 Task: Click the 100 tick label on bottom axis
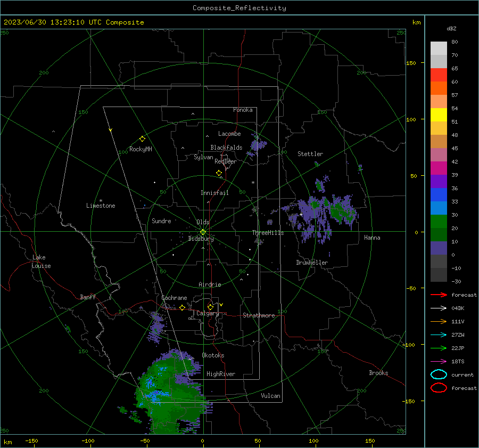(313, 441)
